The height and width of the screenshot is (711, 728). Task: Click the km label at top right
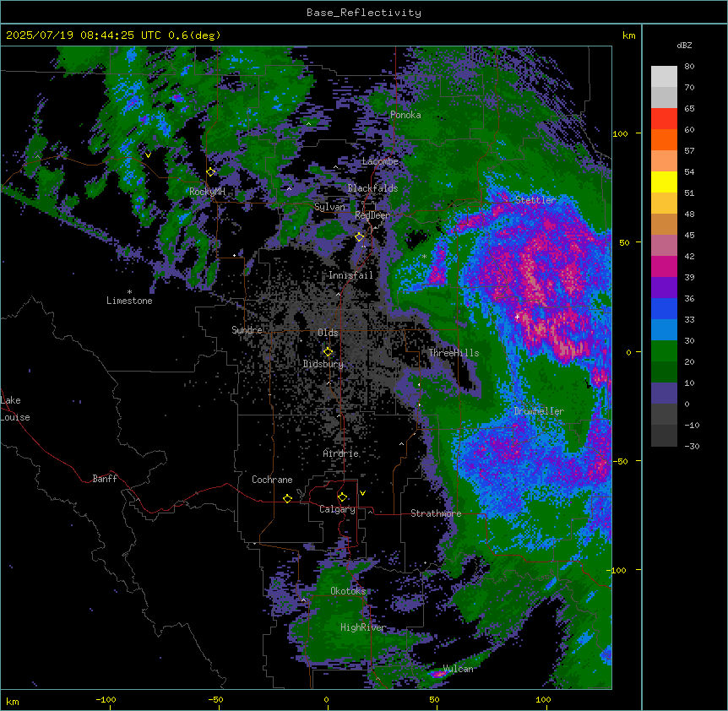click(x=628, y=35)
